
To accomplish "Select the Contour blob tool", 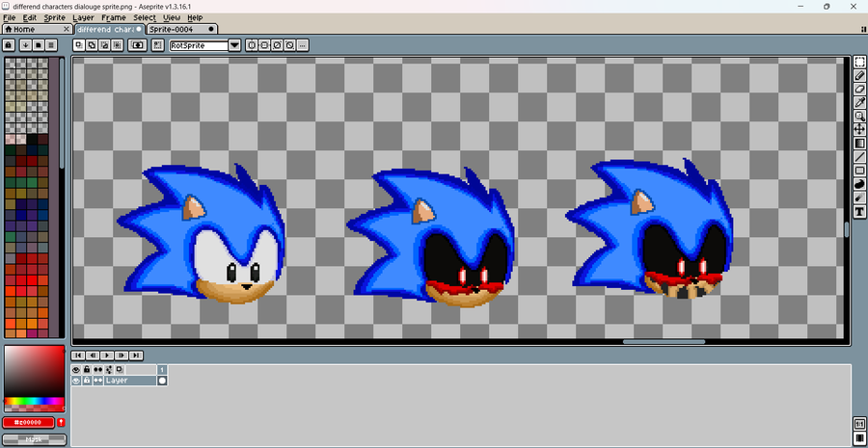I will tap(859, 184).
